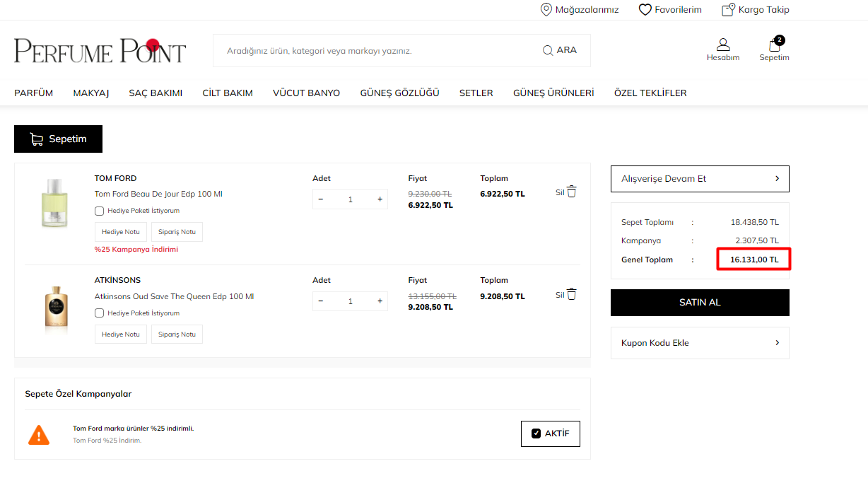Enable gift wrap for Tom Ford perfume
This screenshot has width=868, height=483.
point(100,211)
